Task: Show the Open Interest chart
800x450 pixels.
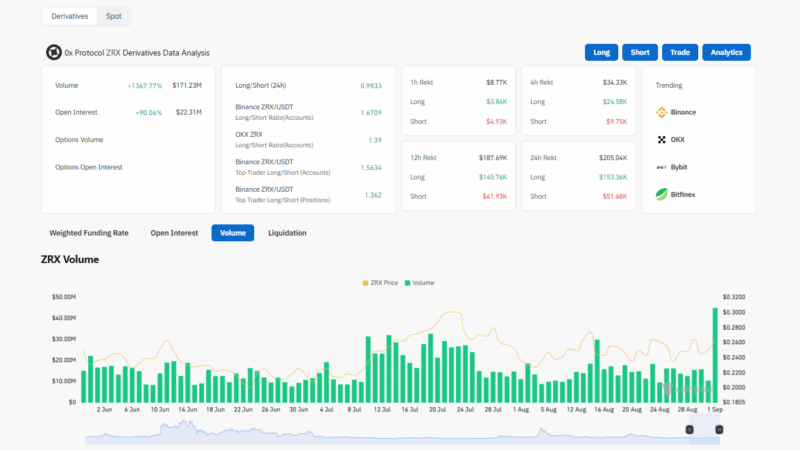Action: click(174, 233)
